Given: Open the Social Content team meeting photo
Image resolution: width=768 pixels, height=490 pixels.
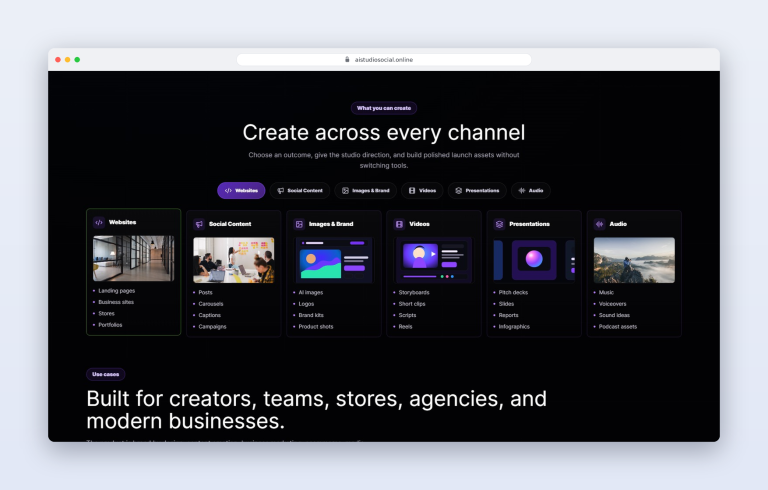Looking at the screenshot, I should click(x=234, y=260).
